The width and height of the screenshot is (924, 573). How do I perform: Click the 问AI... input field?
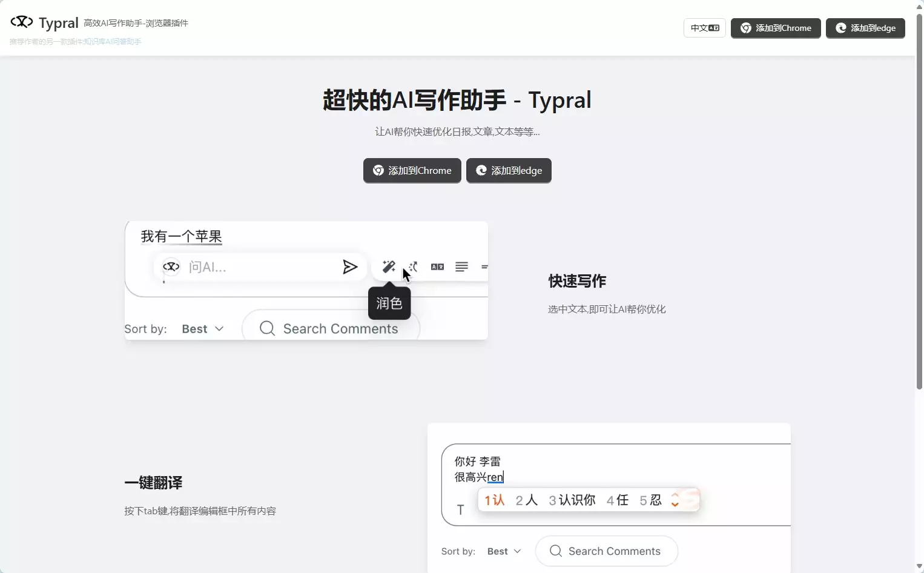click(260, 267)
